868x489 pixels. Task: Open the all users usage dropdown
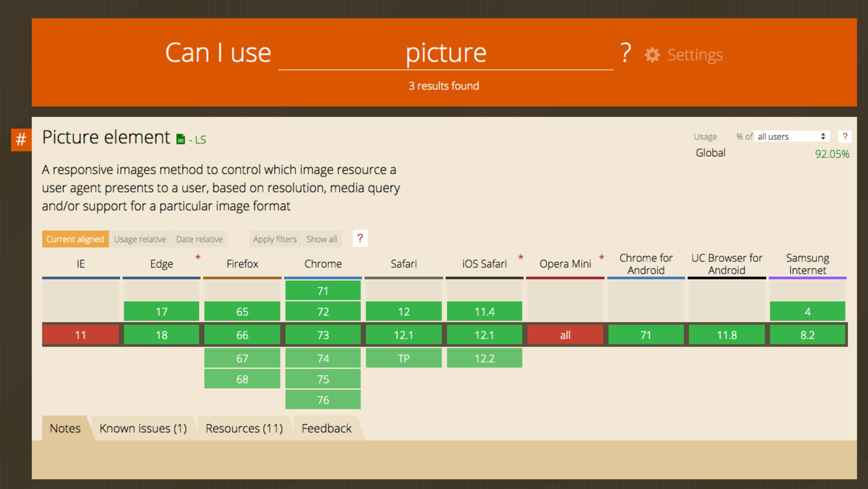[791, 137]
